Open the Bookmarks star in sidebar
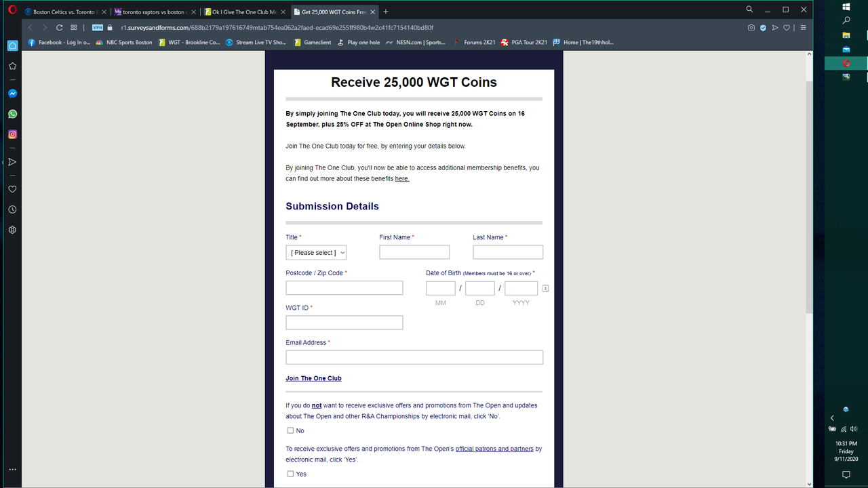Viewport: 868px width, 488px height. click(12, 66)
